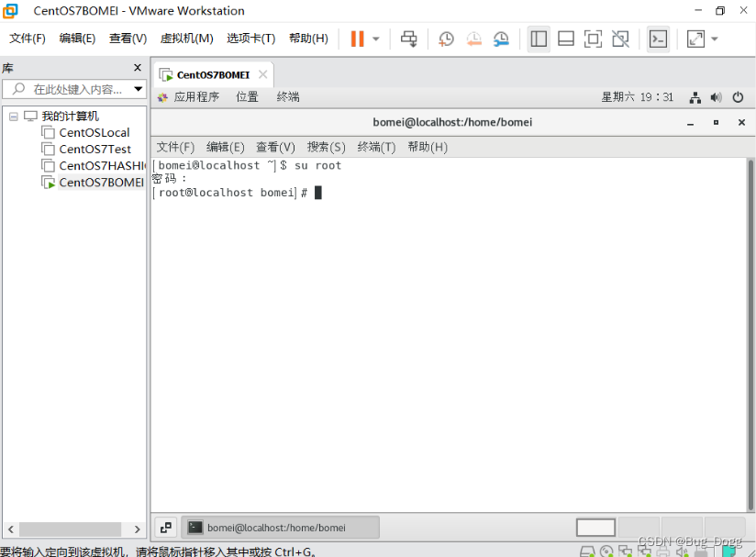Click the CD/DVD status icon in VMware status bar
Screen dimensions: 756x557
coord(606,551)
